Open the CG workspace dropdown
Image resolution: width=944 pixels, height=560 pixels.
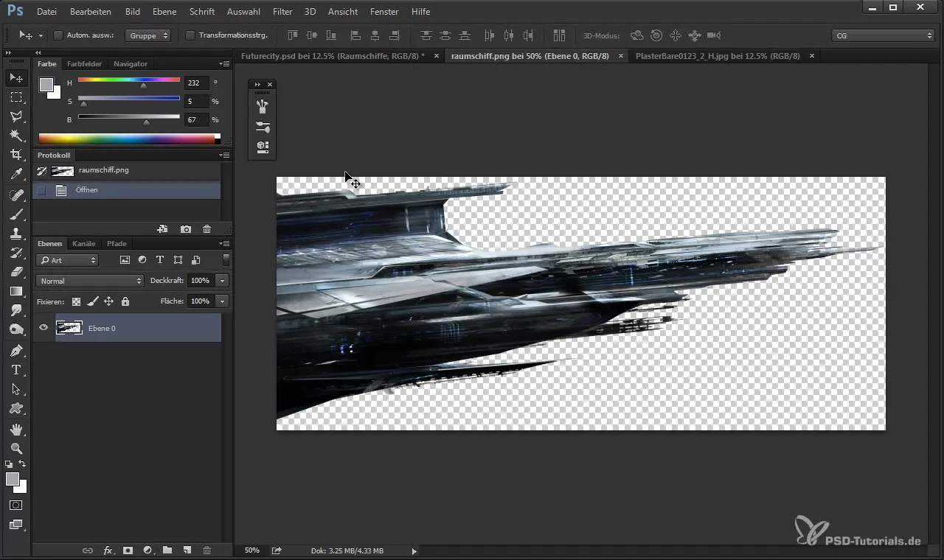click(883, 35)
